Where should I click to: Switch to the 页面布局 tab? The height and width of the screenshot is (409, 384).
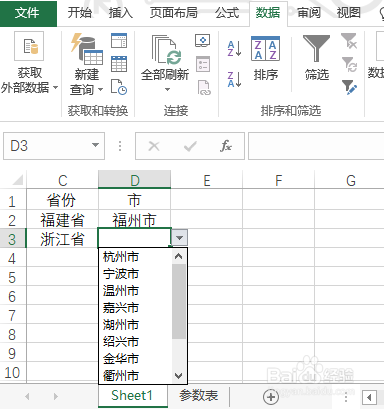[173, 13]
